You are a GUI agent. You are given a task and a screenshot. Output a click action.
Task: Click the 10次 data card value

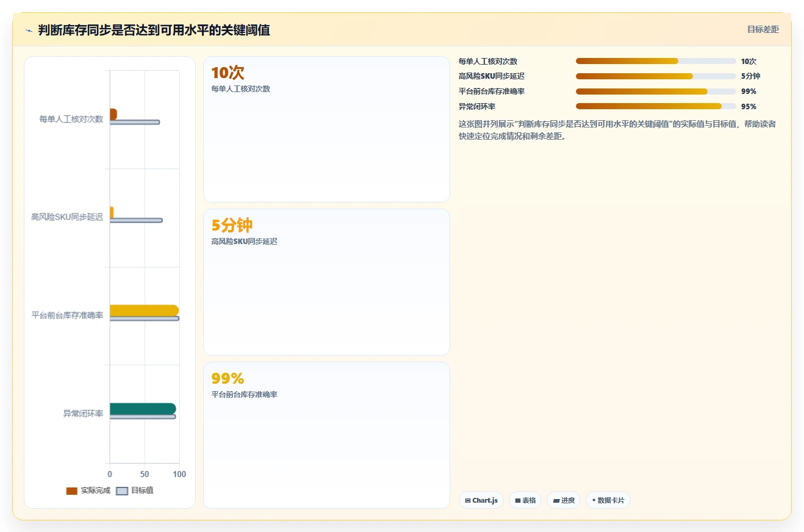228,73
